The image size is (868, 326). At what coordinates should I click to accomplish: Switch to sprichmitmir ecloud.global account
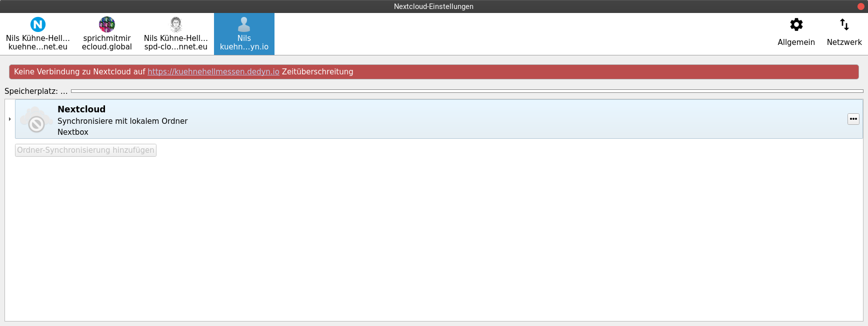107,34
